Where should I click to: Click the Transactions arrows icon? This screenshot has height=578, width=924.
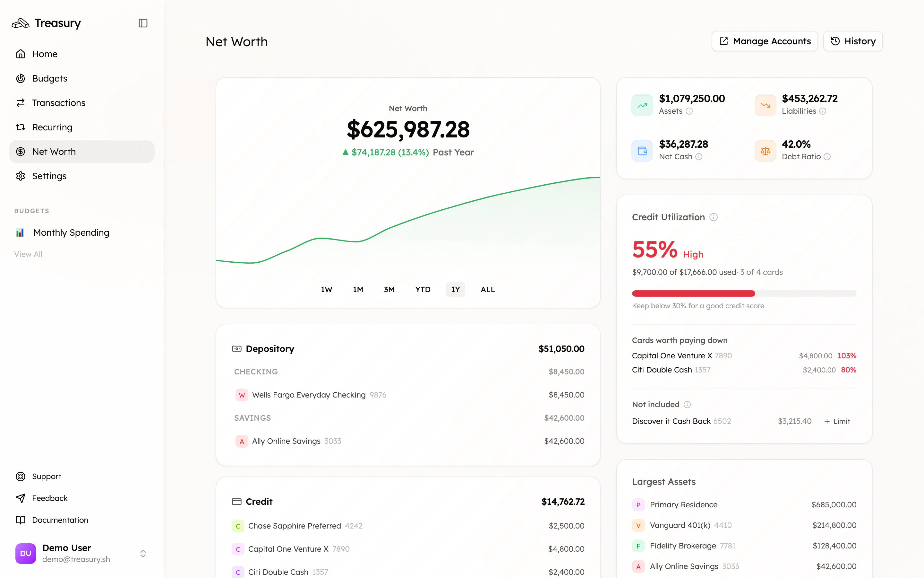pos(21,103)
